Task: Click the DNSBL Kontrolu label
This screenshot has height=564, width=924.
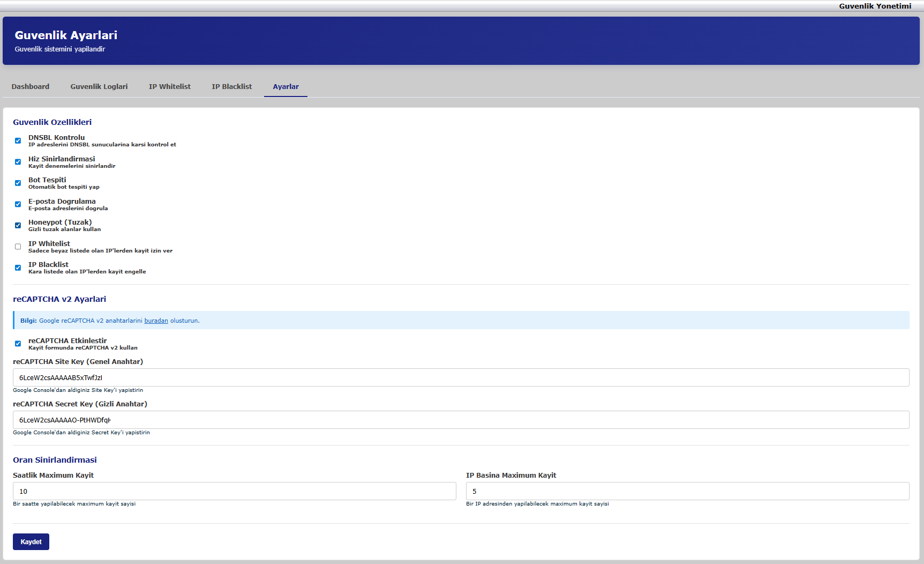Action: [x=57, y=138]
